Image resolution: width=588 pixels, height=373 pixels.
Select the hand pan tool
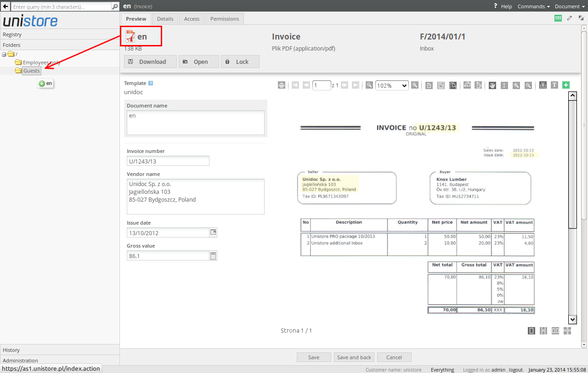(x=492, y=85)
